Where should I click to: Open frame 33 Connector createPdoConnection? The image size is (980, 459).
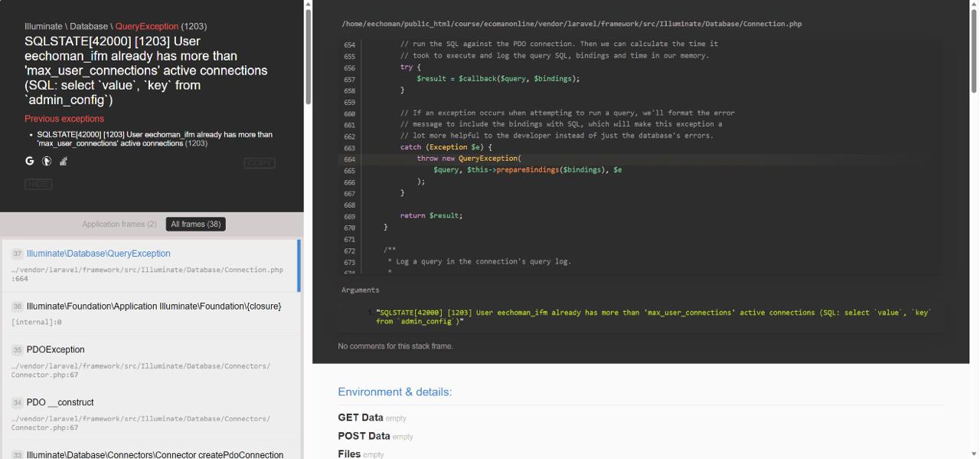(150, 451)
